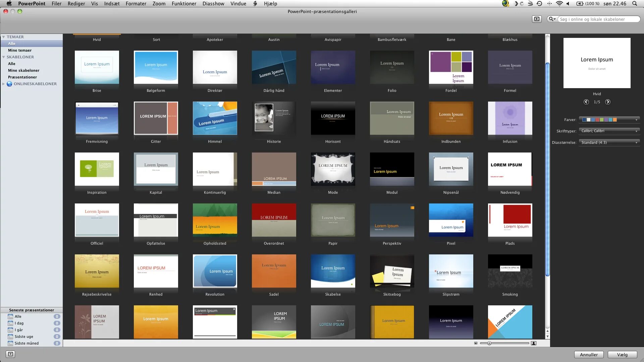This screenshot has width=644, height=362.
Task: Open the Apple menu
Action: coord(9,4)
